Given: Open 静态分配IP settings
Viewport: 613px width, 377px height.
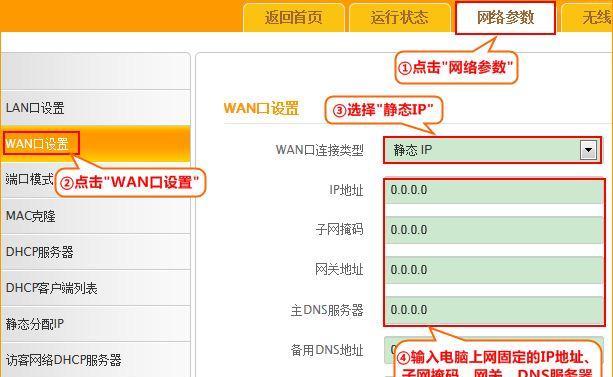Looking at the screenshot, I should pyautogui.click(x=95, y=324).
